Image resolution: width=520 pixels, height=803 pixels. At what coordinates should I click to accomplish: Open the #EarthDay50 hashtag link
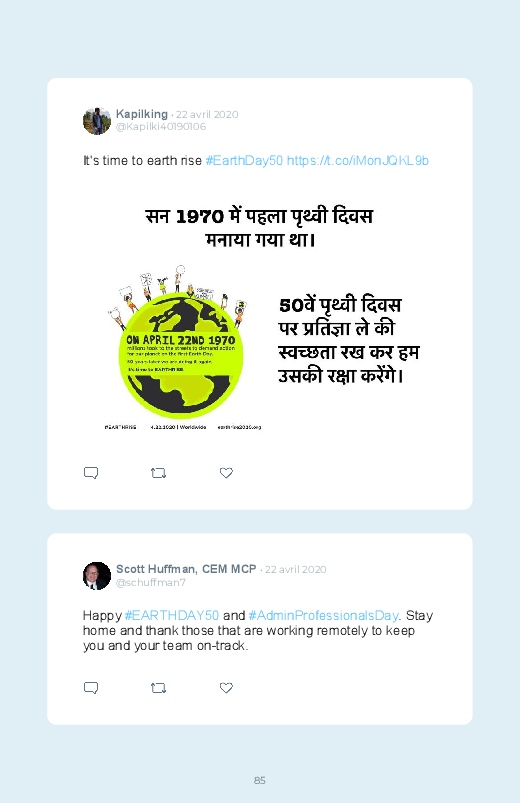pos(244,161)
